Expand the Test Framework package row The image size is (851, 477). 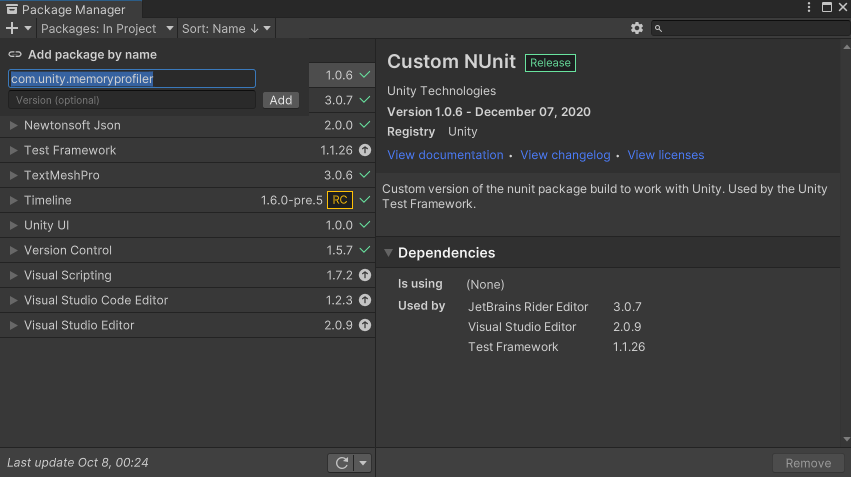14,150
